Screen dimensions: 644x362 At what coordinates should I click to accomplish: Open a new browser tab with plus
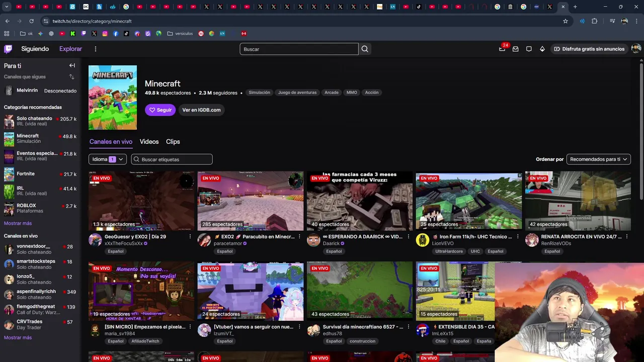click(x=575, y=7)
